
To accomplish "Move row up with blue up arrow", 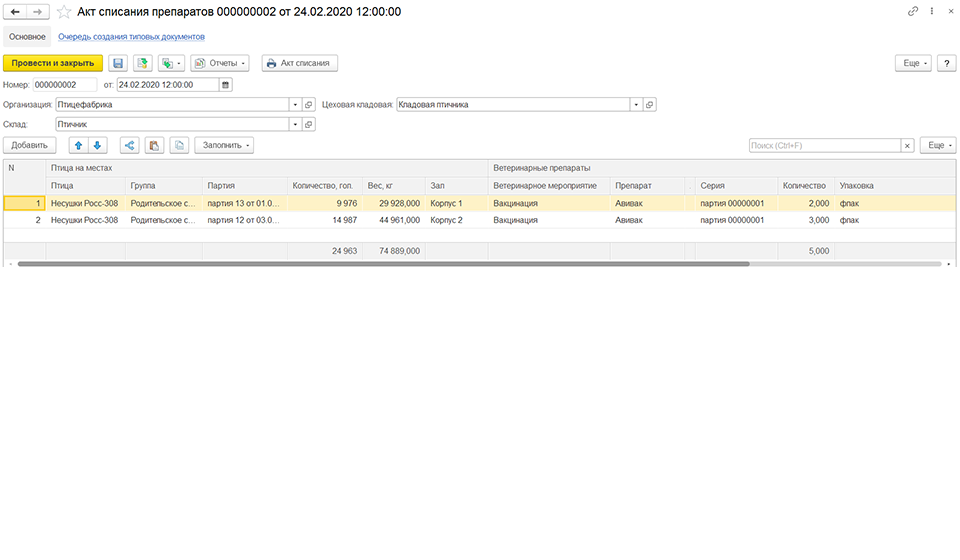I will point(78,145).
